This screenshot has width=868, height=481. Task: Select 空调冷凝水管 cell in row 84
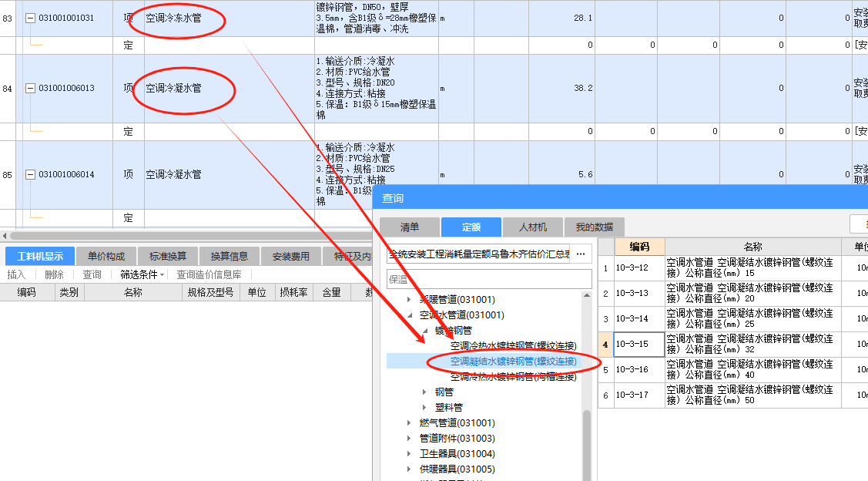coord(230,89)
